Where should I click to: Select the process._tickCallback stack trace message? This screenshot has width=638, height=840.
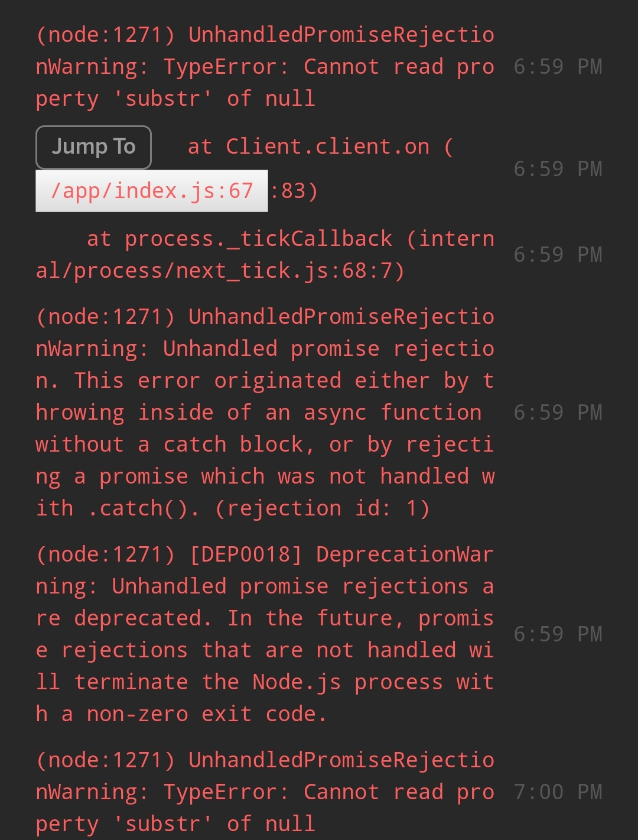(264, 254)
